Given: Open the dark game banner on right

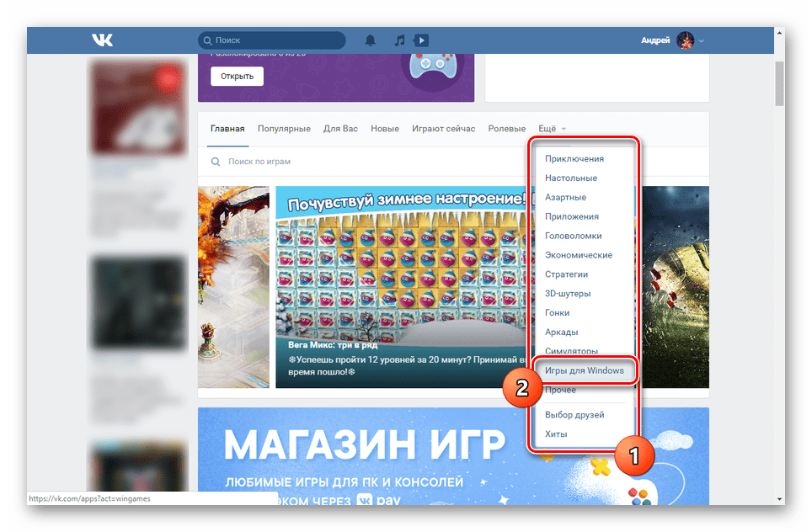Looking at the screenshot, I should [675, 287].
